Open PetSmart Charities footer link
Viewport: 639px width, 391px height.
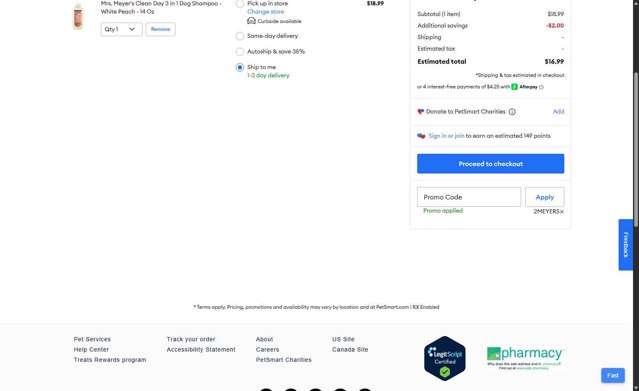coord(284,360)
